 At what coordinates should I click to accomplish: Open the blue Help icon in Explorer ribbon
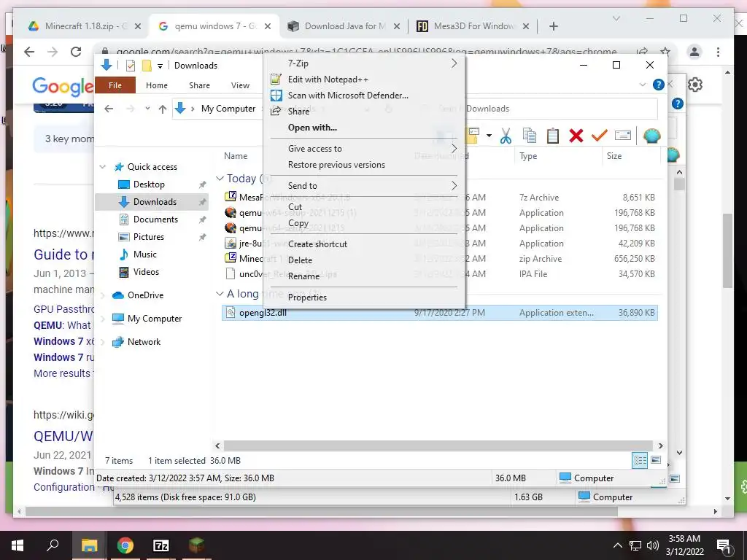659,85
